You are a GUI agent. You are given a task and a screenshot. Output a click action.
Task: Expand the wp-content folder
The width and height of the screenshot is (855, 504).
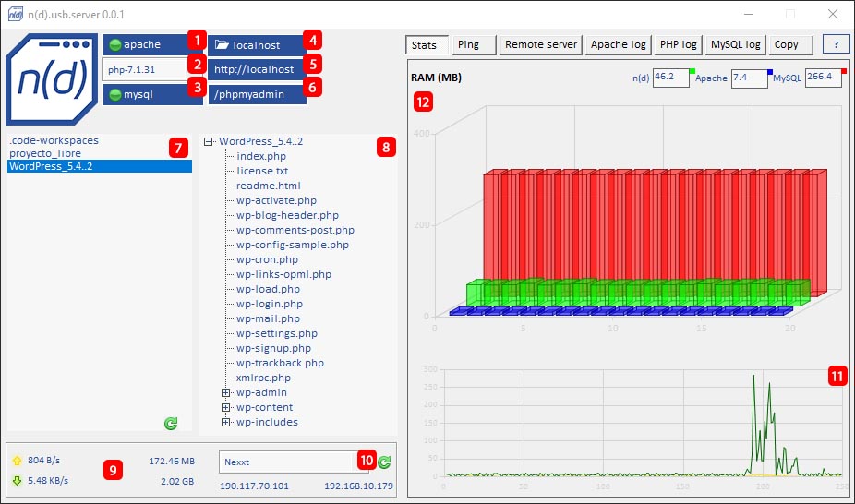(225, 408)
